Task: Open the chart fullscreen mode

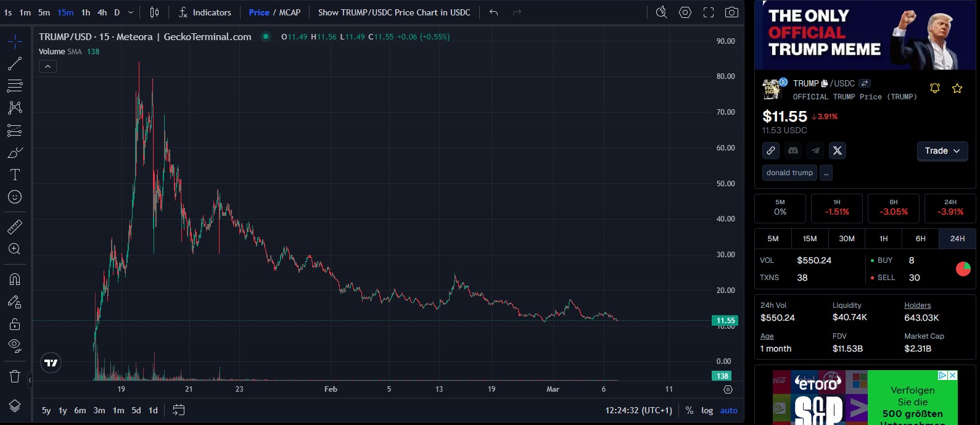Action: 709,12
